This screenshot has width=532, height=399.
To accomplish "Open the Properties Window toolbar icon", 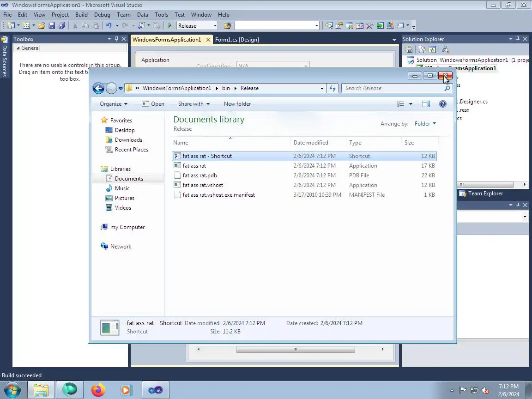I will tap(339, 25).
